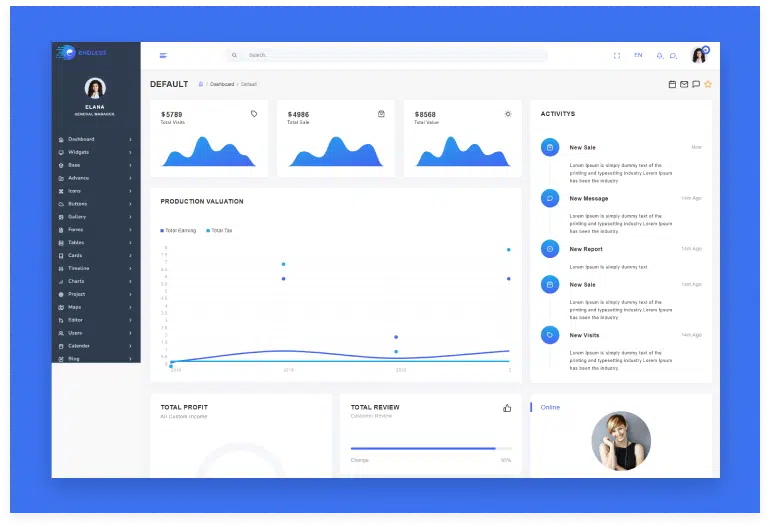
Task: Click the smiling woman's photo in the Online card
Action: point(621,441)
